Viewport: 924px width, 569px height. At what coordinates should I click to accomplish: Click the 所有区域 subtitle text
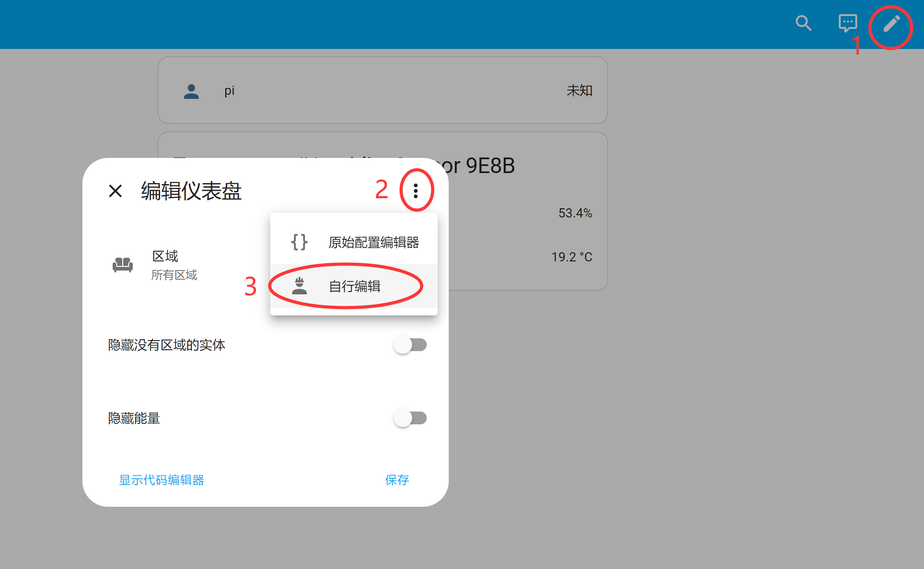click(x=174, y=275)
